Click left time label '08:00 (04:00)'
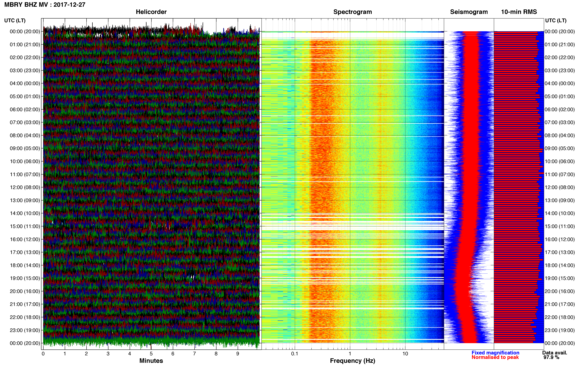 (25, 135)
